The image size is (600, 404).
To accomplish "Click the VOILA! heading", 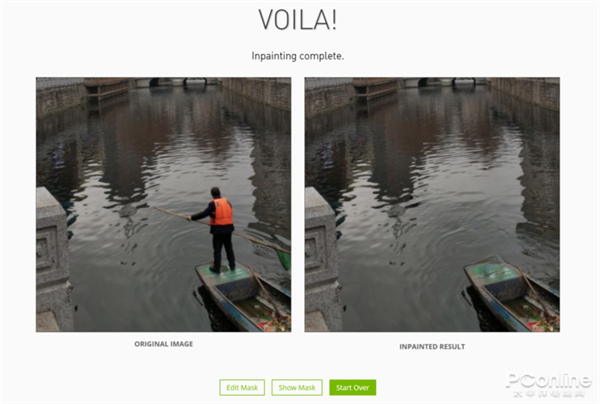I will coord(298,20).
